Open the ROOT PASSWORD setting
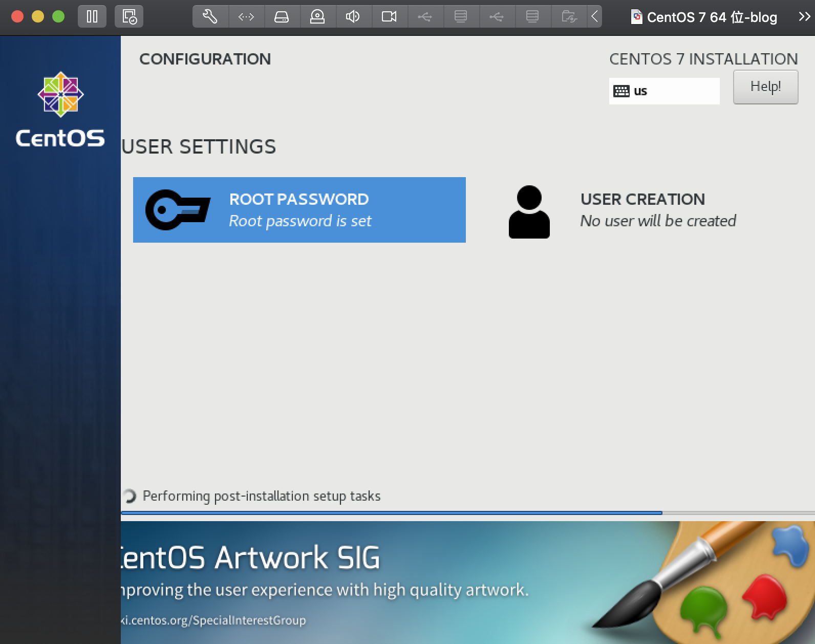This screenshot has width=815, height=644. pos(299,210)
